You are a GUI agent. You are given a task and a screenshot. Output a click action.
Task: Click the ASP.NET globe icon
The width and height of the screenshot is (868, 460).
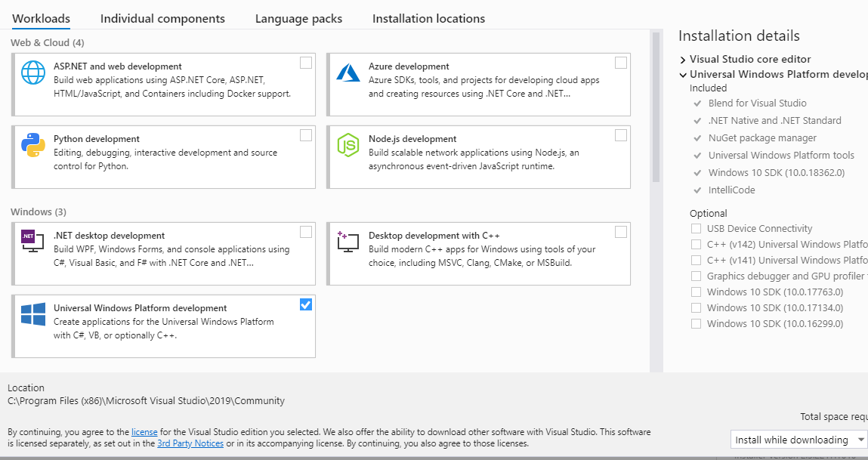click(x=33, y=73)
